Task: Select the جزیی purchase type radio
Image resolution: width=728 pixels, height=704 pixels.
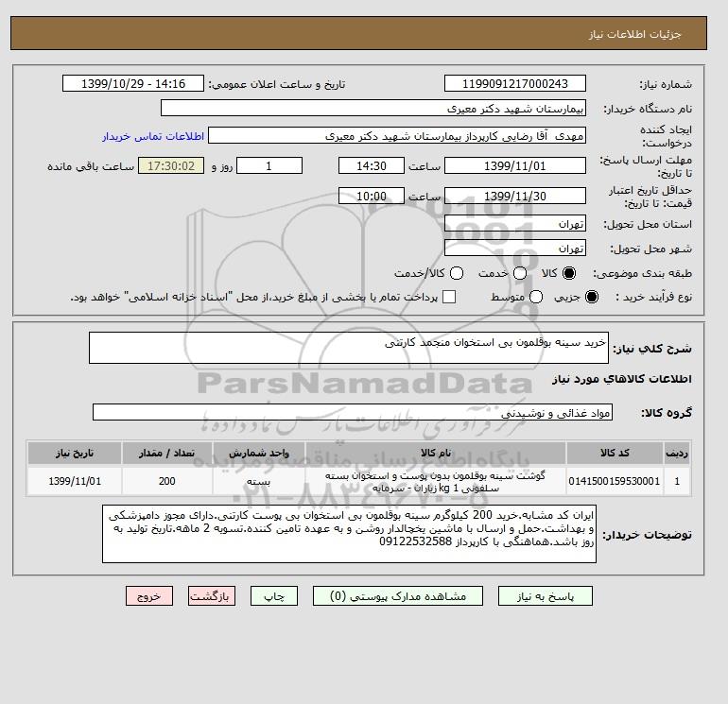Action: 592,297
